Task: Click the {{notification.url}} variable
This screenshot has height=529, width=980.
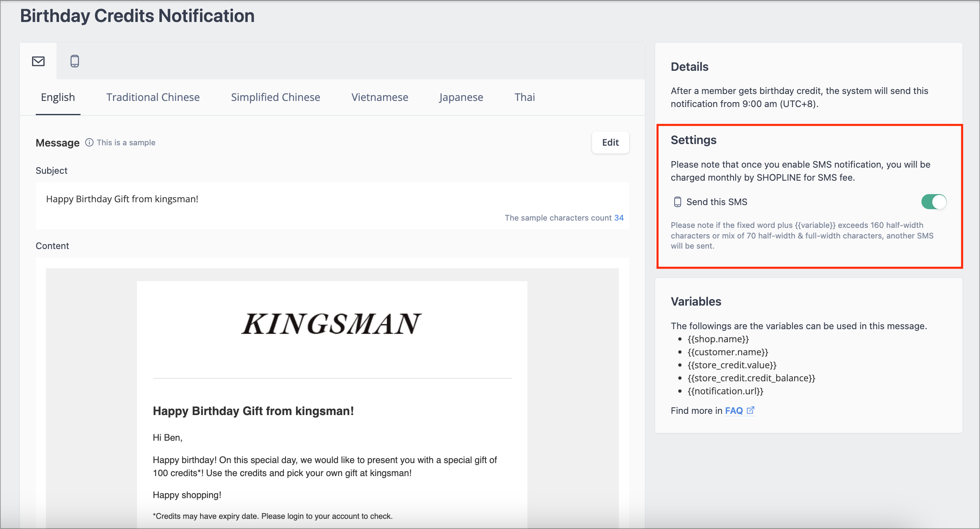Action: click(x=725, y=391)
